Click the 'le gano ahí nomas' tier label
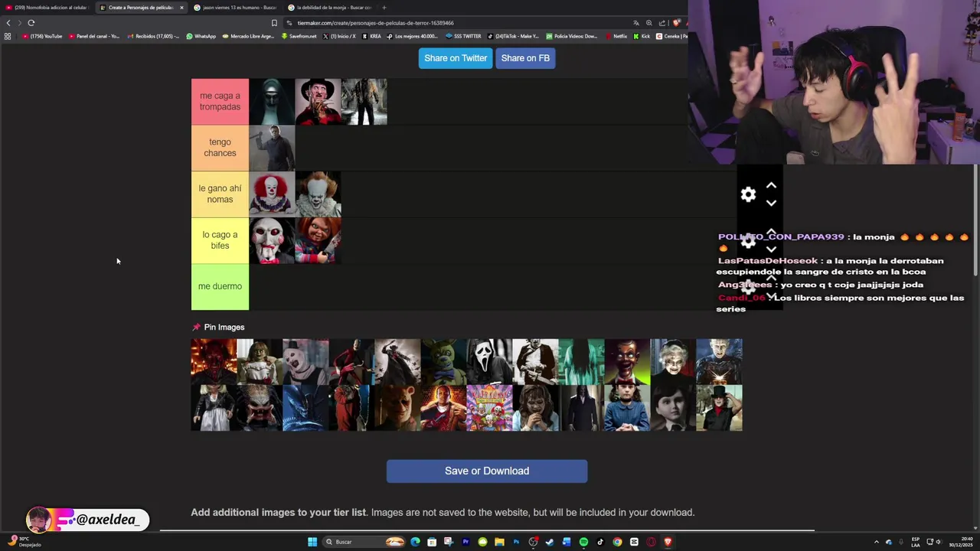The height and width of the screenshot is (551, 980). point(220,194)
